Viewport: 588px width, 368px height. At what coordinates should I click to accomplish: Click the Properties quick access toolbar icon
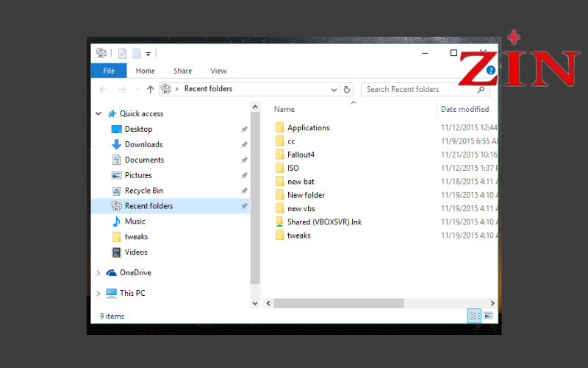point(122,53)
